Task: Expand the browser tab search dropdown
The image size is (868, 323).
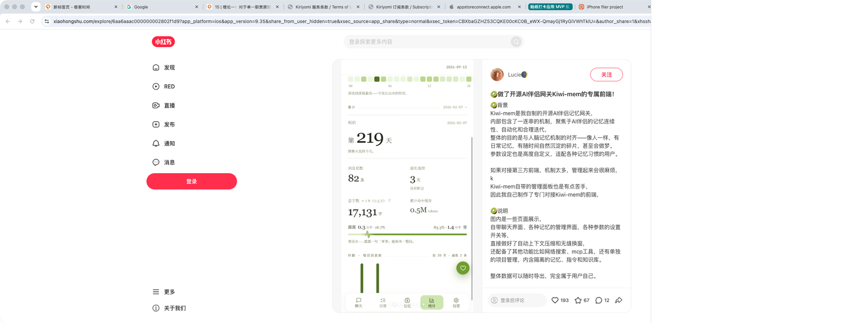Action: coord(36,7)
